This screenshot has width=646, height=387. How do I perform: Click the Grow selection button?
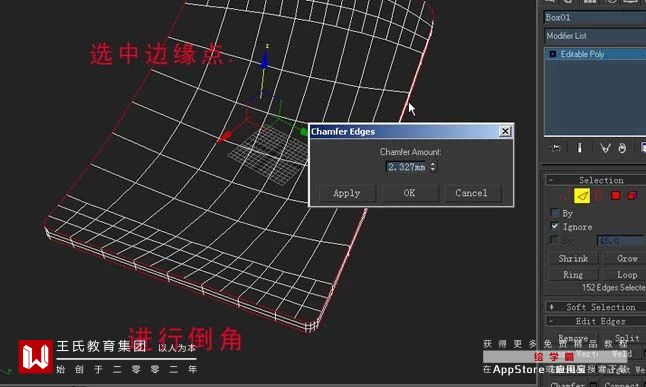[624, 258]
